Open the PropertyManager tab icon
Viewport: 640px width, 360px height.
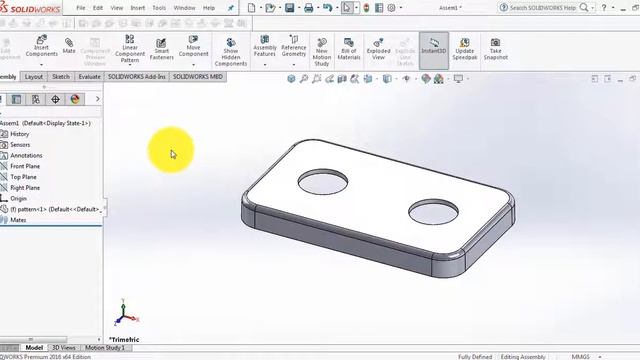coord(16,99)
